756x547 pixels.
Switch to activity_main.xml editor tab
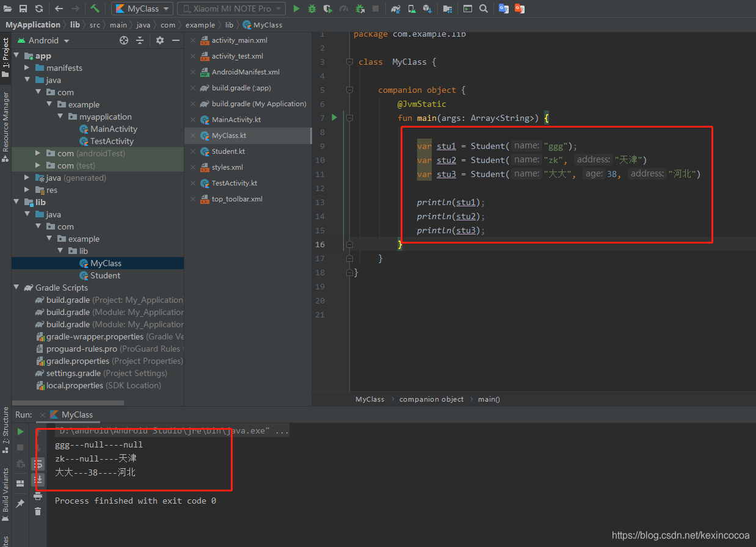click(239, 40)
